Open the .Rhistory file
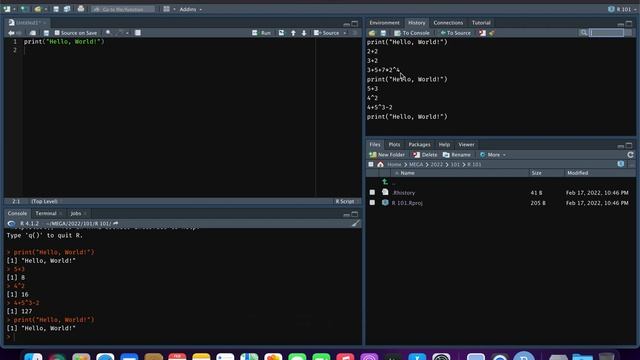Viewport: 640px width, 360px height. (x=404, y=193)
